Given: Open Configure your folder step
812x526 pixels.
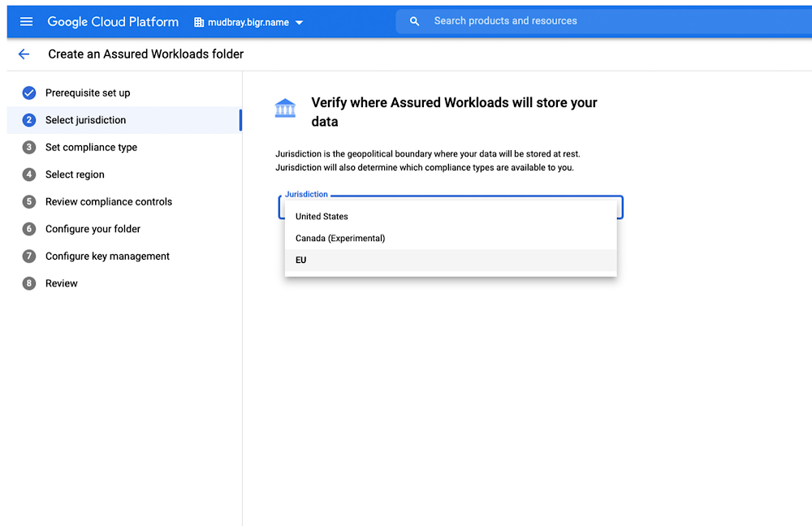Looking at the screenshot, I should click(93, 229).
